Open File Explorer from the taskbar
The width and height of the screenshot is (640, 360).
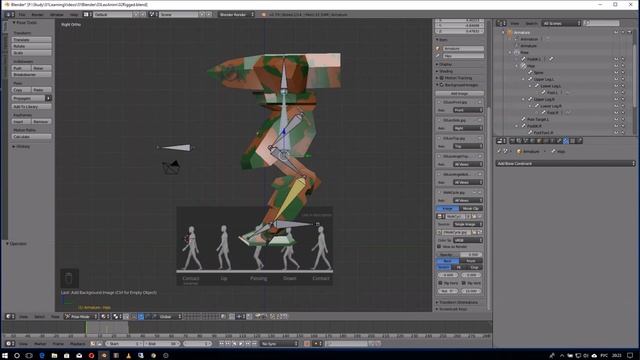pos(54,356)
